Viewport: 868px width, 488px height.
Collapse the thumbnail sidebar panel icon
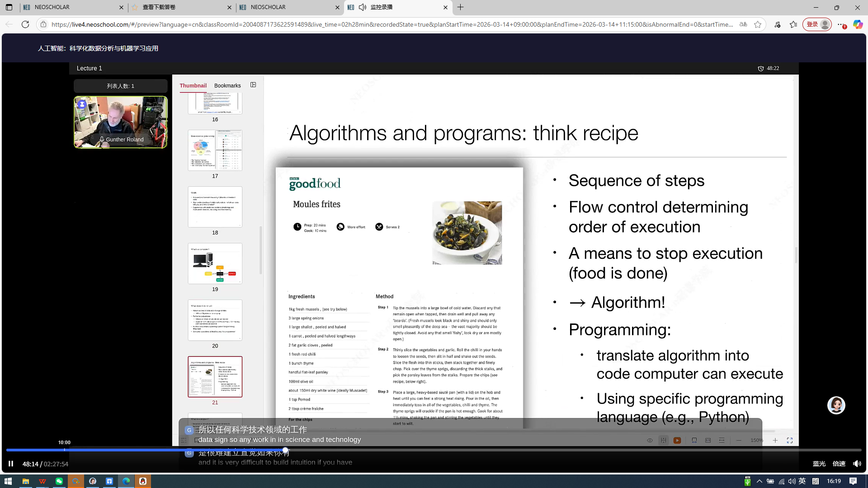[x=253, y=85]
